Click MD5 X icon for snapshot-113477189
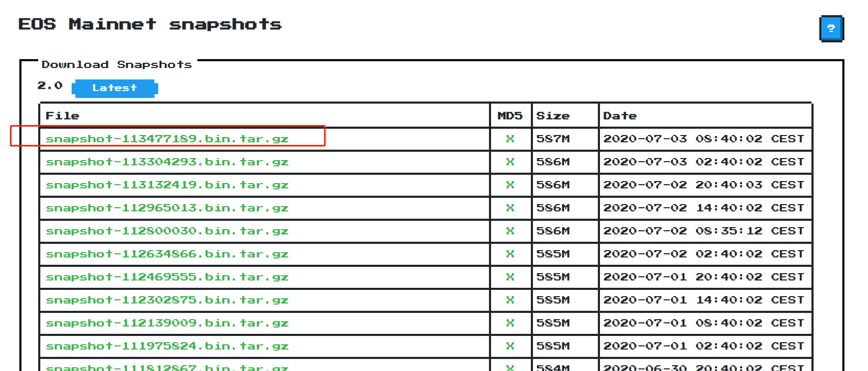The height and width of the screenshot is (371, 868). coord(510,139)
